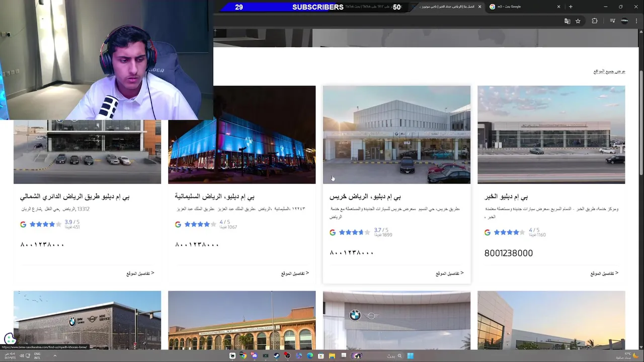Open the arched yellow building showroom photo
Image resolution: width=644 pixels, height=362 pixels.
[x=242, y=320]
